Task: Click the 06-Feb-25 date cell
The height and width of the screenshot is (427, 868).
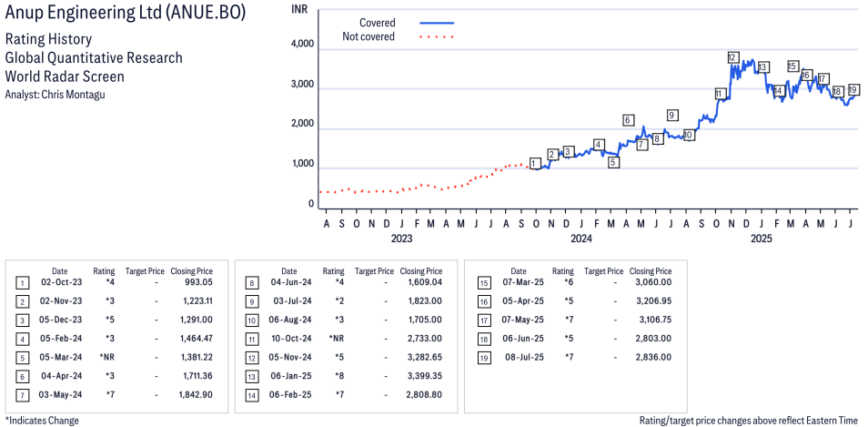Action: (x=289, y=394)
